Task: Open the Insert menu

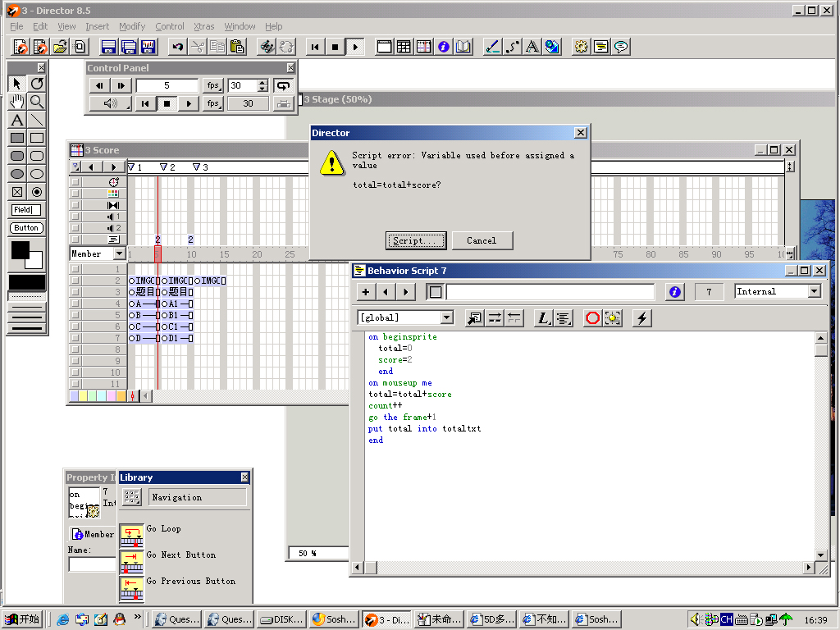Action: (97, 26)
